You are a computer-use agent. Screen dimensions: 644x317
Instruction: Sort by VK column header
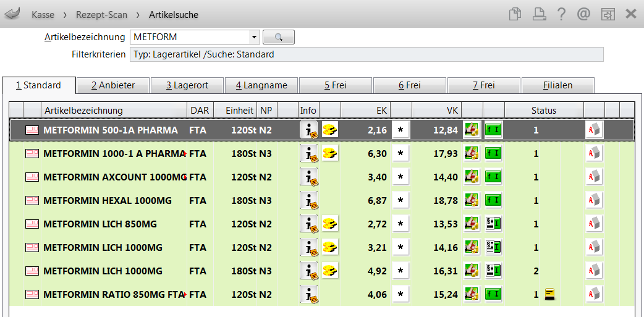click(x=437, y=111)
